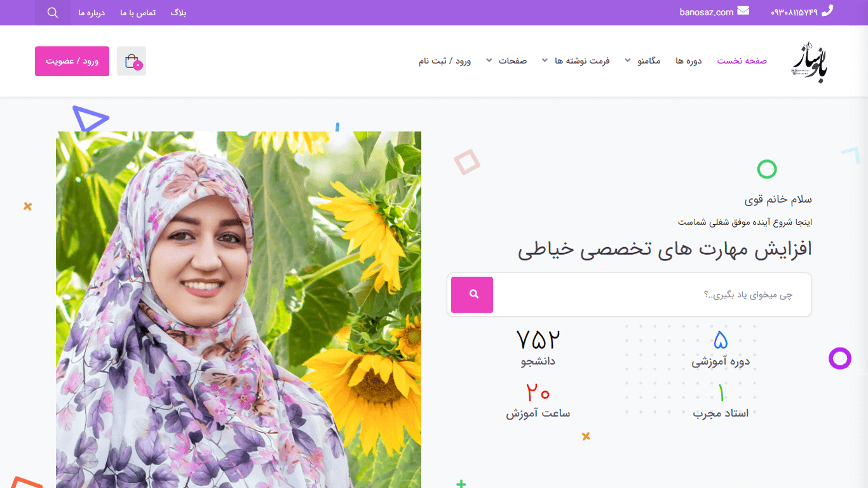
Task: Click the cart item count badge
Action: tap(138, 65)
